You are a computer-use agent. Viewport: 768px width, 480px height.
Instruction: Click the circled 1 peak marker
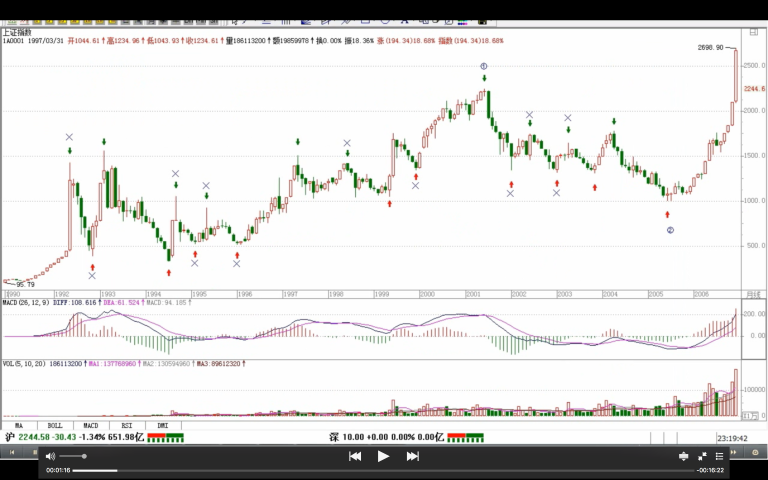coord(484,66)
